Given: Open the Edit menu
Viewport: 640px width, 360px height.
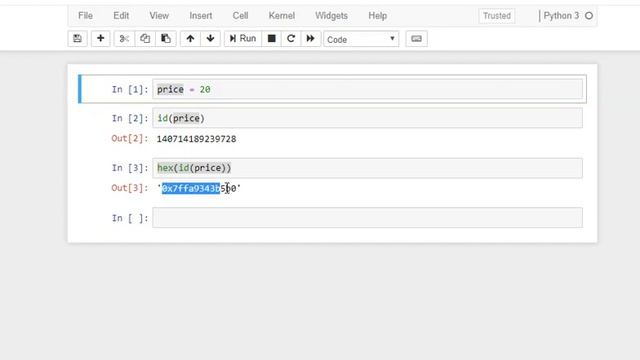Looking at the screenshot, I should click(121, 16).
